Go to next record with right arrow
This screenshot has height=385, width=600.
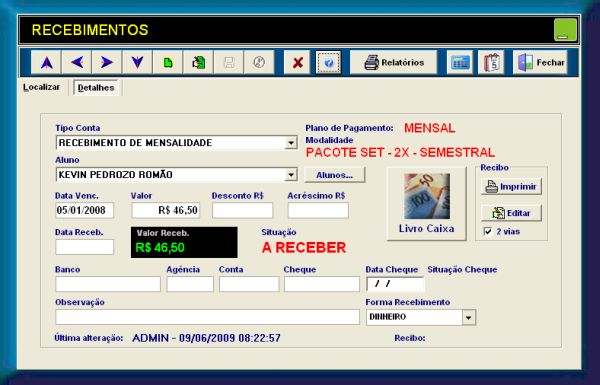107,62
